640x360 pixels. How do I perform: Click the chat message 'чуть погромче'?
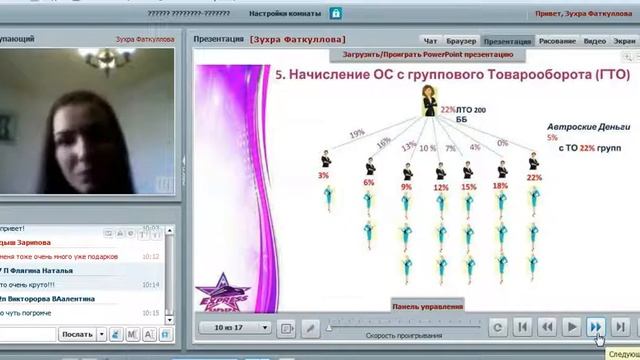point(28,313)
